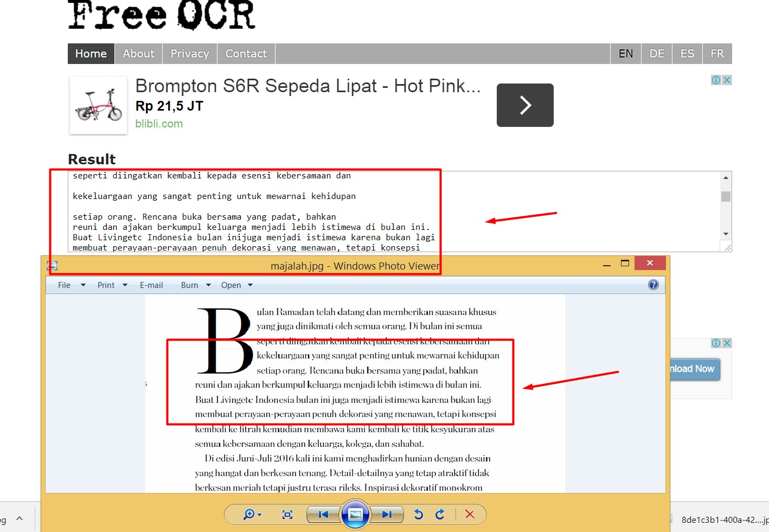
Task: Expand the Open menu dropdown arrow
Action: click(251, 285)
